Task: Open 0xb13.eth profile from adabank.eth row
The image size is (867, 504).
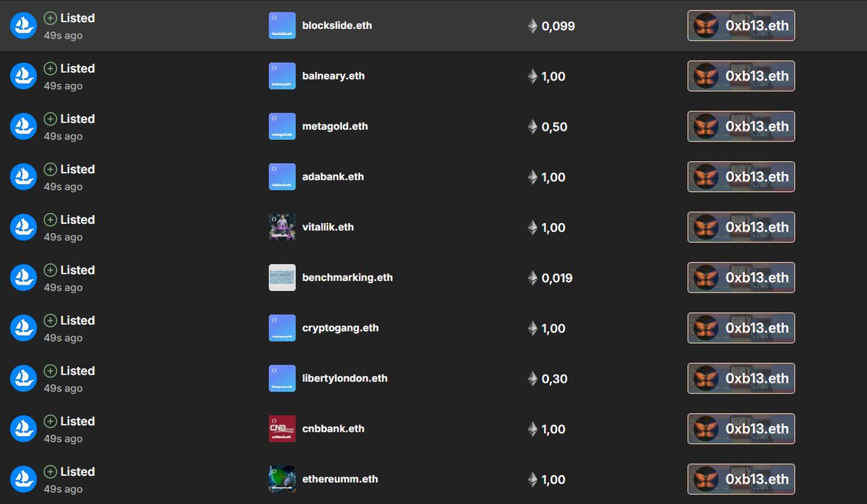Action: click(x=741, y=177)
